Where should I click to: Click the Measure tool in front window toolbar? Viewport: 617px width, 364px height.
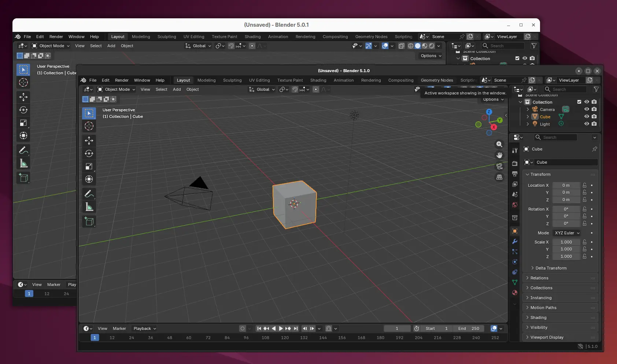[89, 207]
